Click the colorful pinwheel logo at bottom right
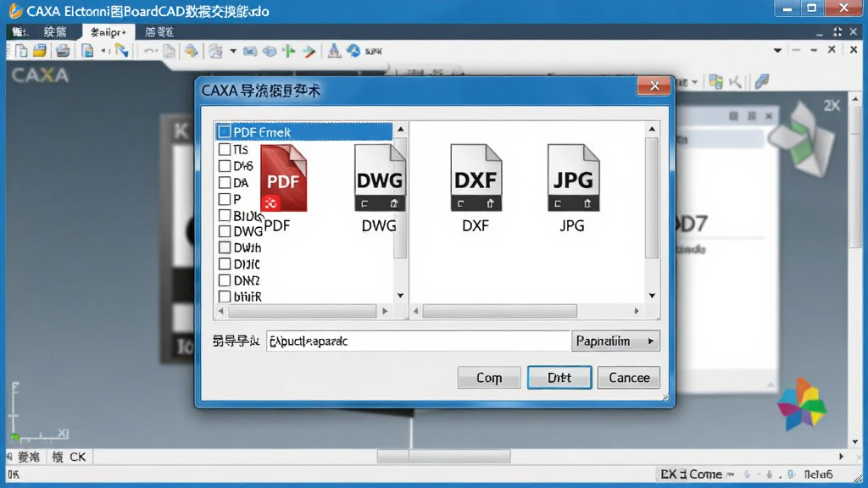 tap(802, 405)
